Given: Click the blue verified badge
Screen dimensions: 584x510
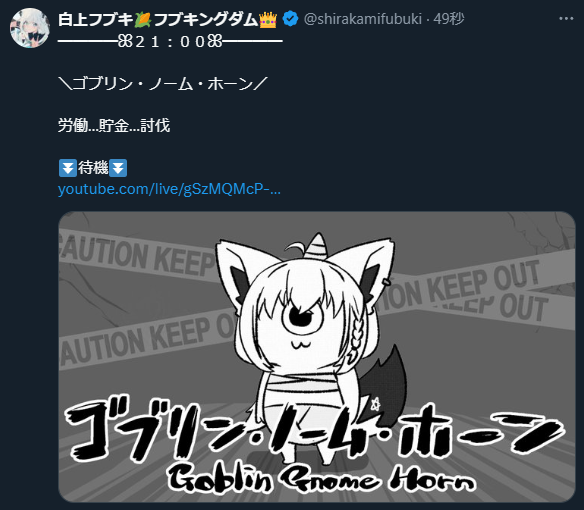Looking at the screenshot, I should (x=290, y=19).
